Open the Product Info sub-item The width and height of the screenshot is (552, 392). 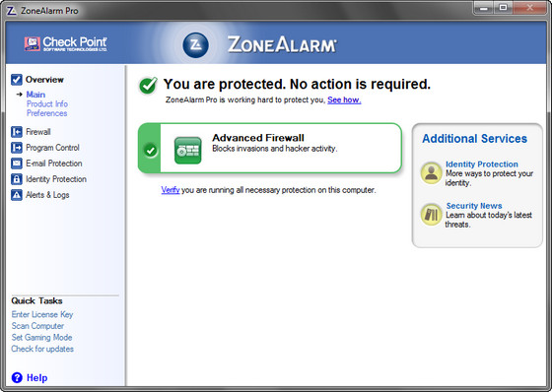[x=47, y=104]
